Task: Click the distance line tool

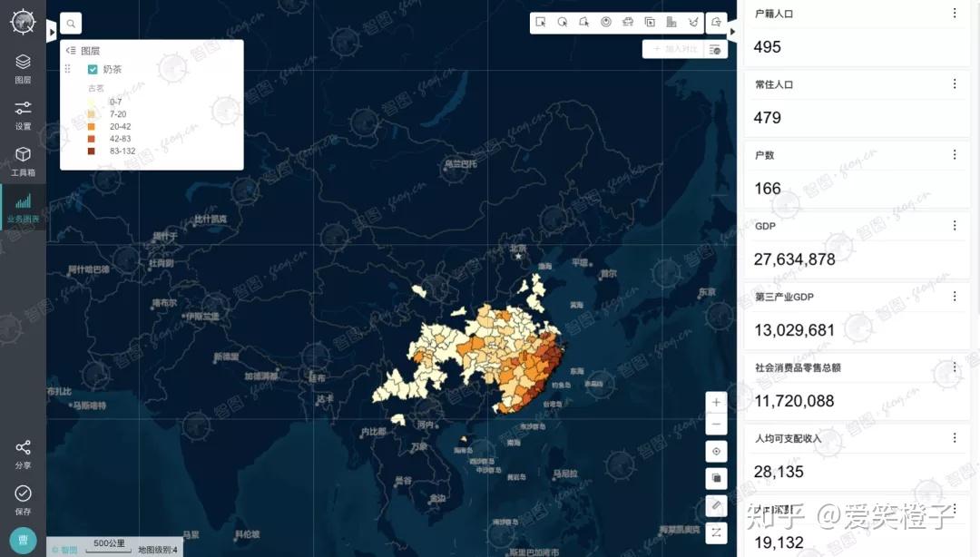Action: 716,533
